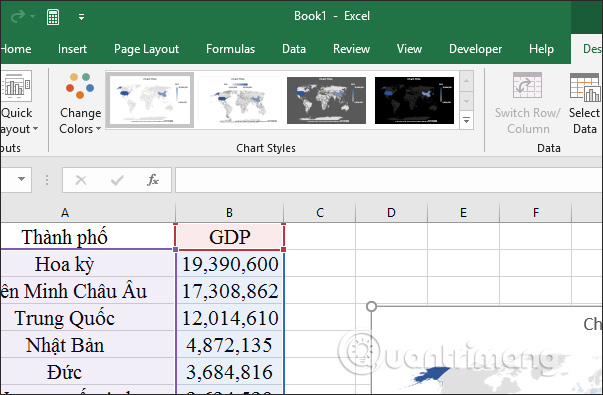Apply the first light map chart style
This screenshot has width=603, height=395.
pos(150,100)
